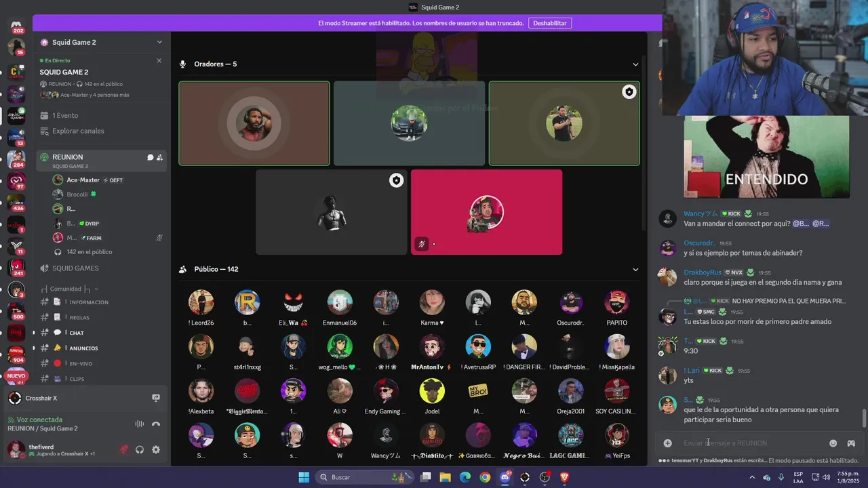Click invite people icon on REUNION channel

tap(159, 157)
